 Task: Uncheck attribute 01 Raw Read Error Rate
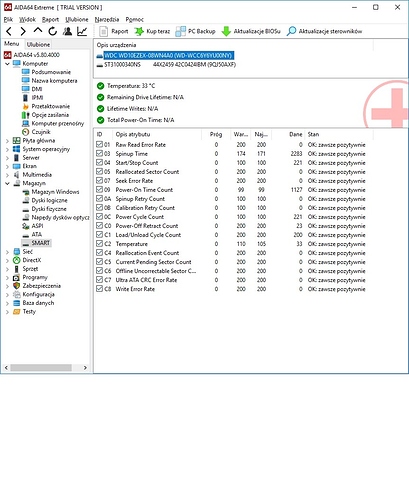pyautogui.click(x=99, y=144)
